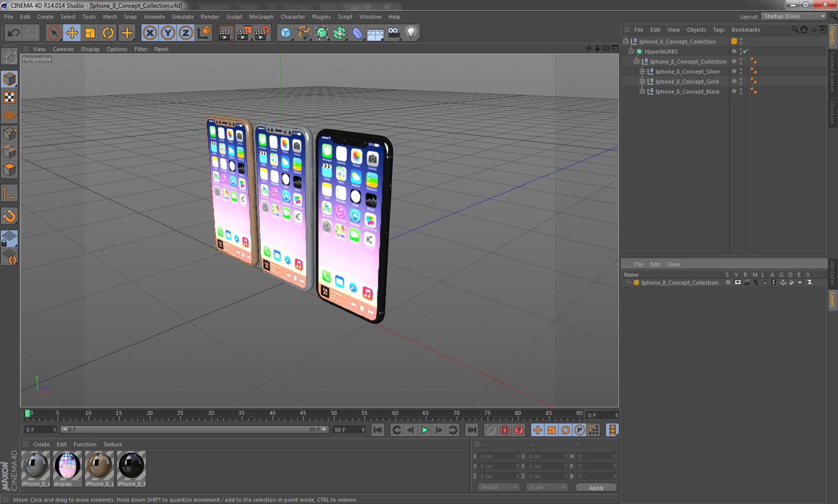Click the coordinate system icon

(x=204, y=33)
